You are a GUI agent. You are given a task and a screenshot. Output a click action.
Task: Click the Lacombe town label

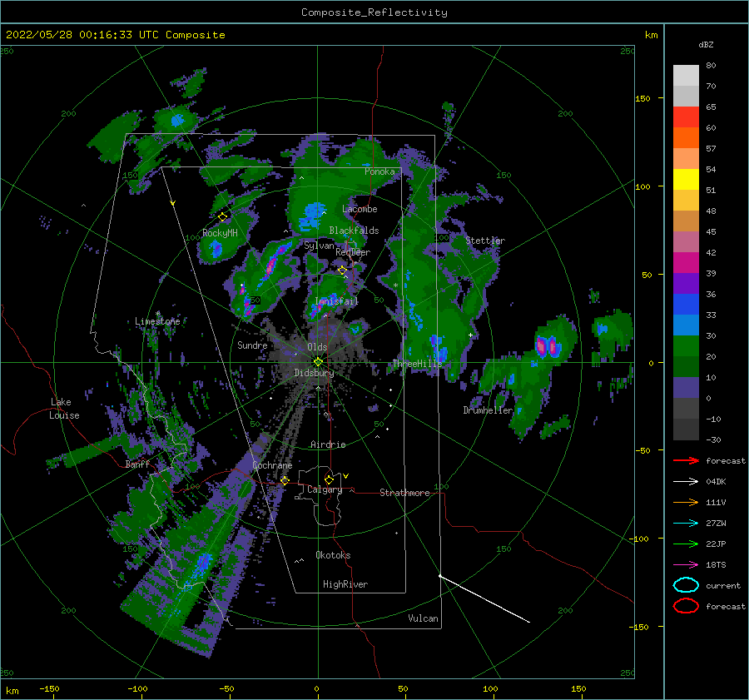coord(360,209)
